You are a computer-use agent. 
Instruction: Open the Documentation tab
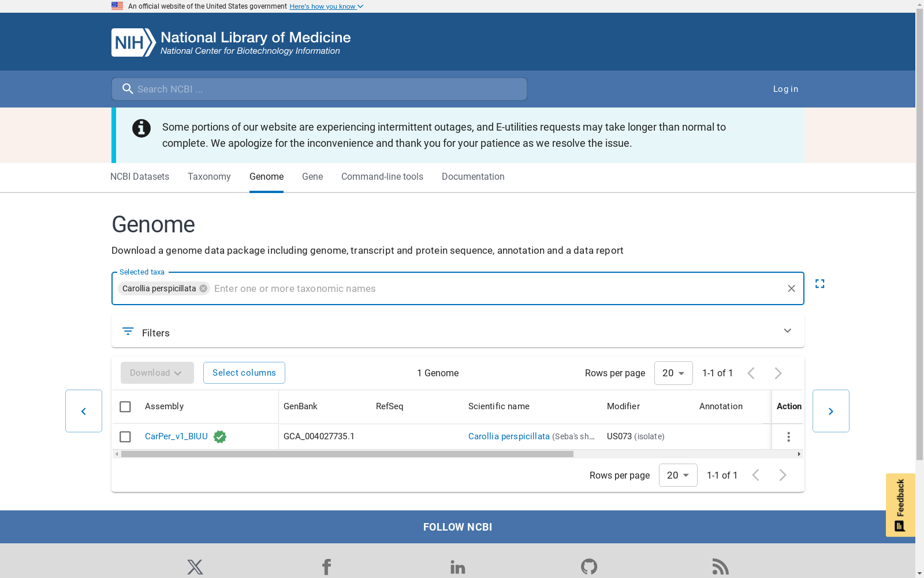[x=473, y=177]
